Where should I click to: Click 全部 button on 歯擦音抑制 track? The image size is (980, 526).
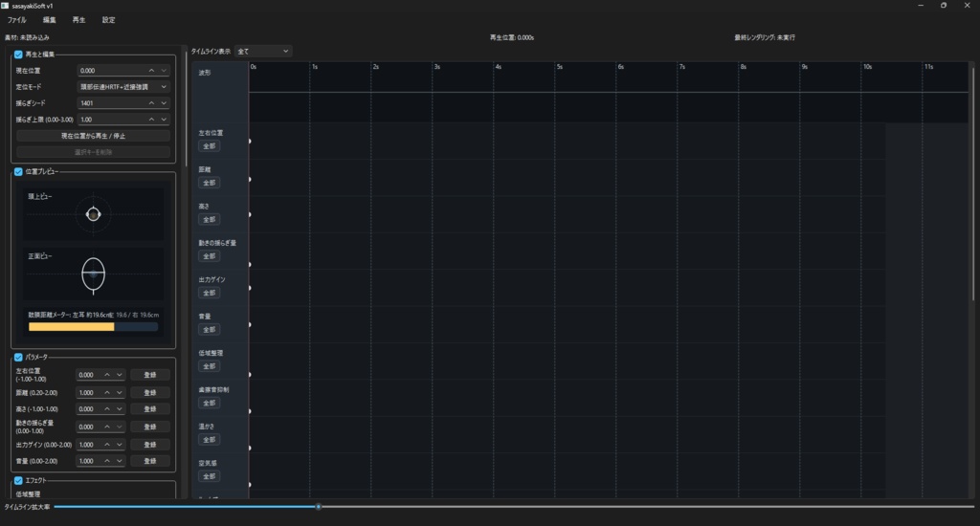click(x=209, y=403)
